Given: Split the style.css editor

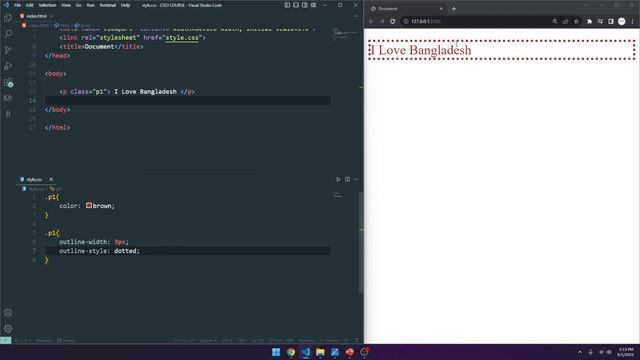Looking at the screenshot, I should pos(347,180).
